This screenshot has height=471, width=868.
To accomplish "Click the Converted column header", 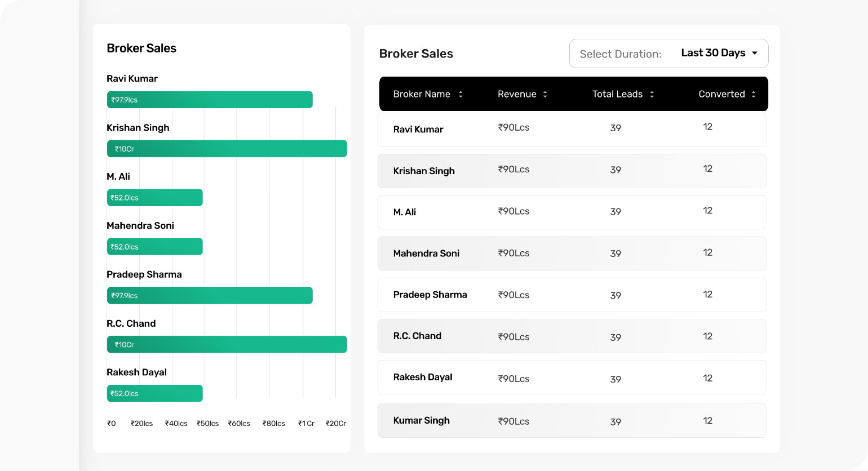I will 721,94.
